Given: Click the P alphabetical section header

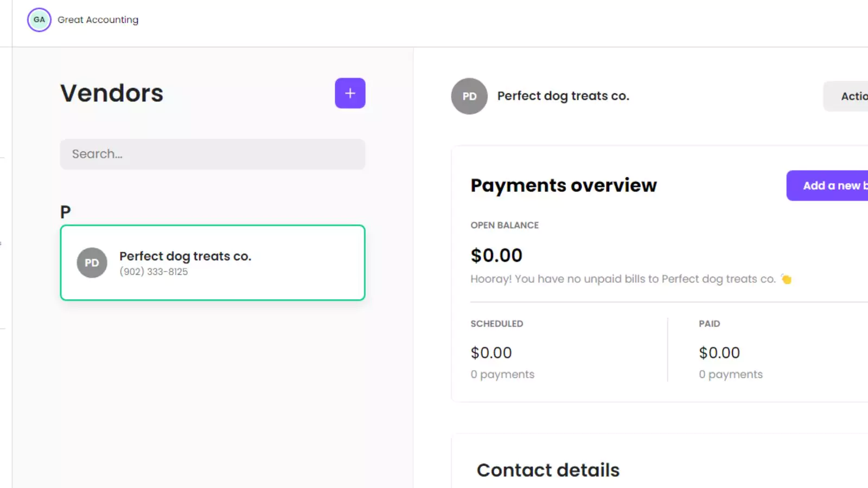Looking at the screenshot, I should [65, 211].
